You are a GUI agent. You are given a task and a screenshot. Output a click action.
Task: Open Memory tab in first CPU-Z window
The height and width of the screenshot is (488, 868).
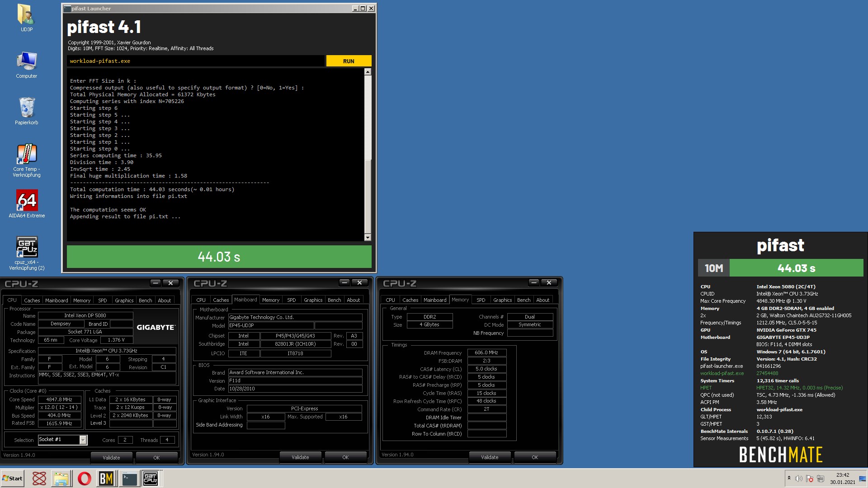click(82, 300)
